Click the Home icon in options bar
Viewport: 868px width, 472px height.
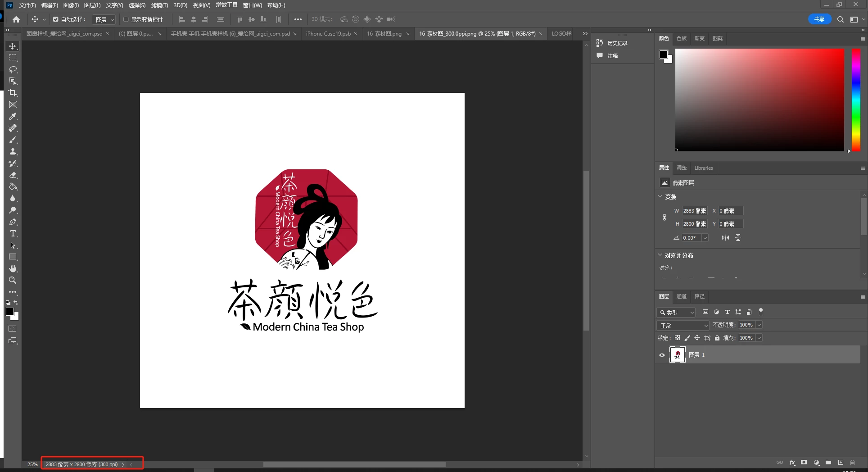16,19
